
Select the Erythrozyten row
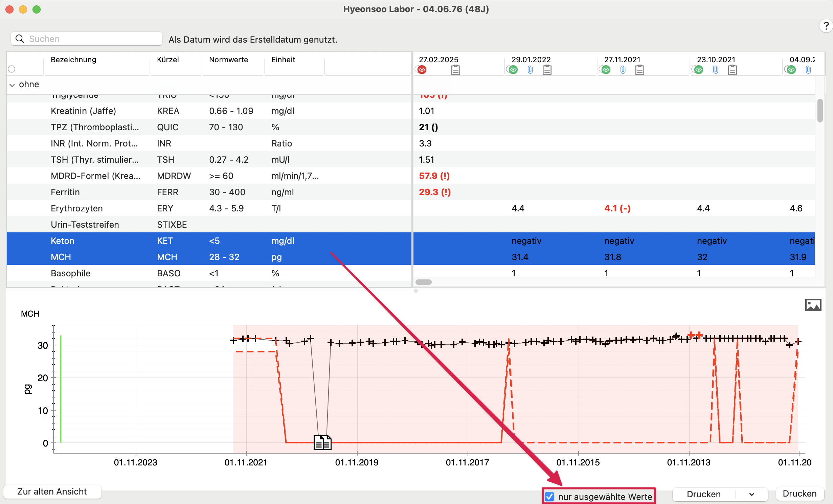[209, 208]
